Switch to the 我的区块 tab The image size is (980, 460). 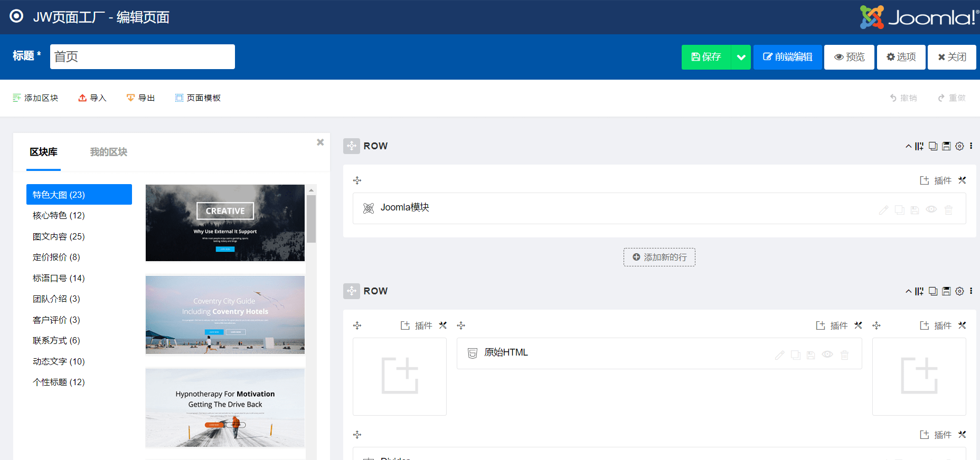click(108, 152)
